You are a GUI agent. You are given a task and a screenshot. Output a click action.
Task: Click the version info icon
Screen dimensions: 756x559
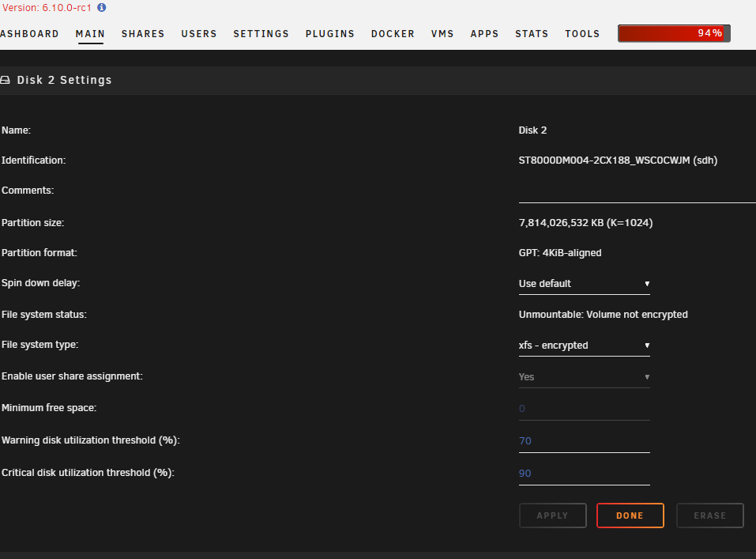(101, 8)
